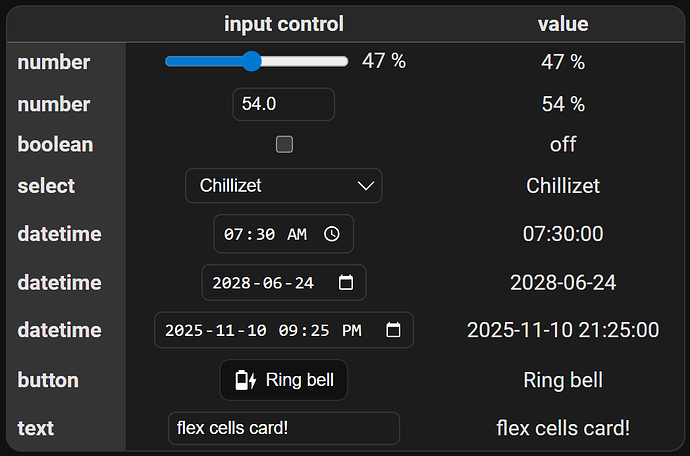Toggle the boolean checkbox

[x=284, y=144]
